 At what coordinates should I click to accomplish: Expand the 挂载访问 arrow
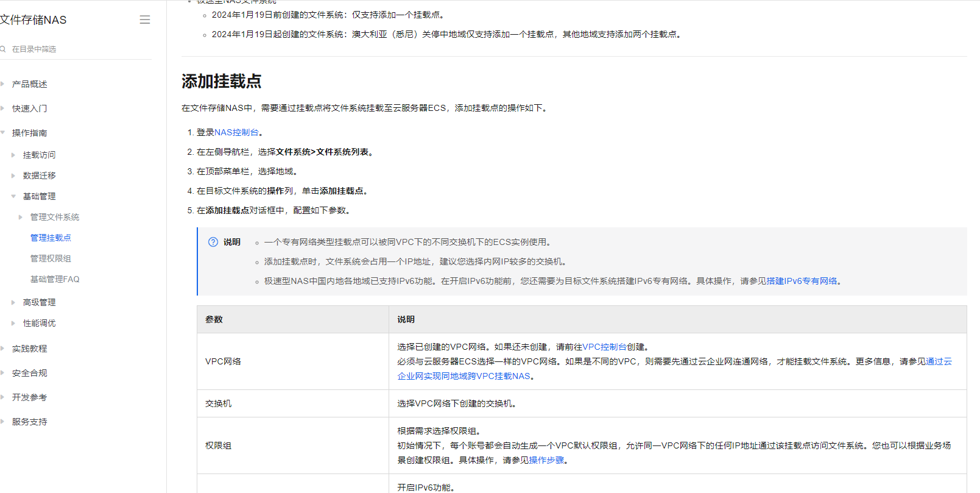click(x=13, y=155)
